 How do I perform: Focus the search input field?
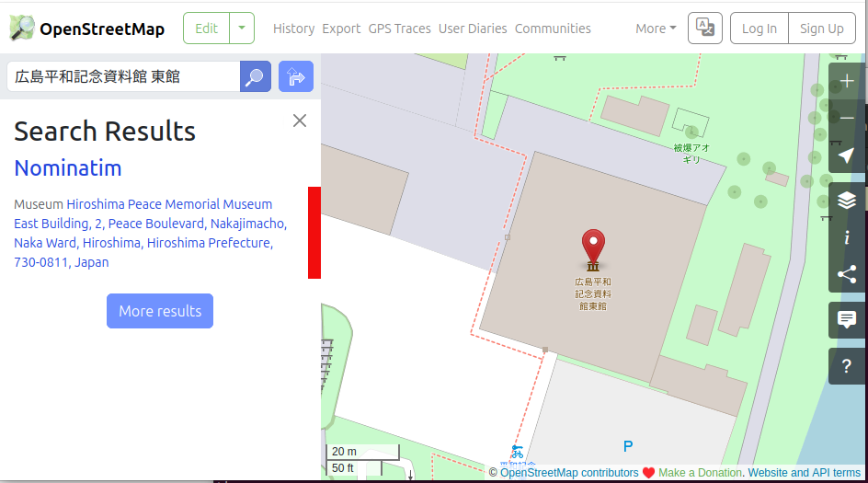(123, 76)
